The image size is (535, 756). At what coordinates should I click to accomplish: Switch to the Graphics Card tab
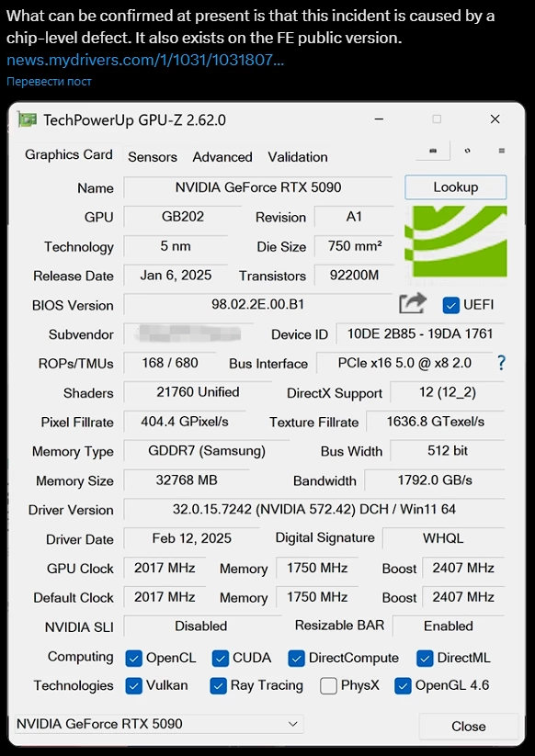69,154
